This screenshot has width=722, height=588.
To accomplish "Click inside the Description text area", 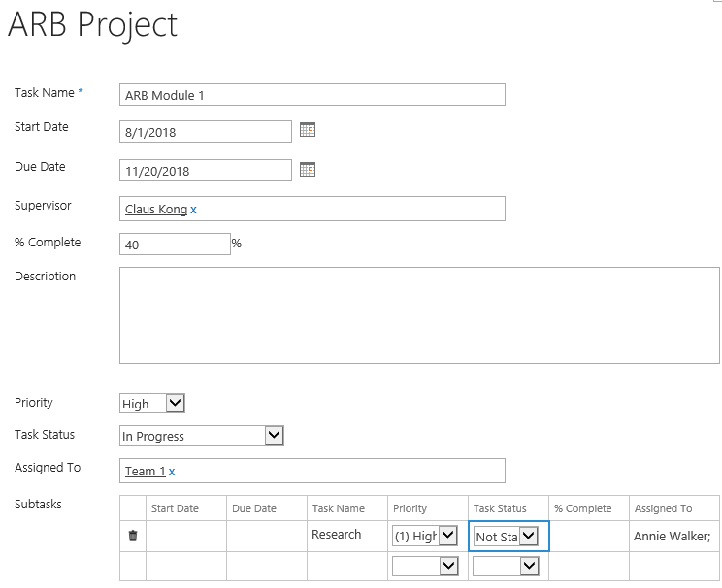I will (419, 315).
